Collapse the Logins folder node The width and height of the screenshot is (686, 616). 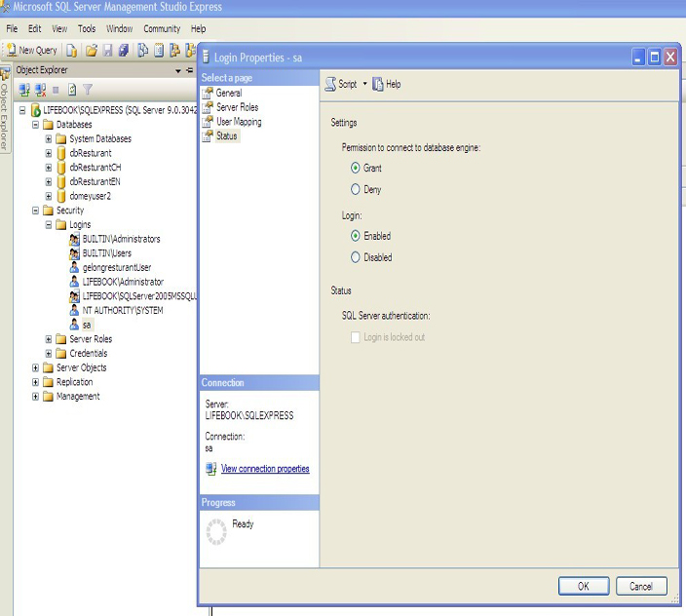pyautogui.click(x=49, y=224)
